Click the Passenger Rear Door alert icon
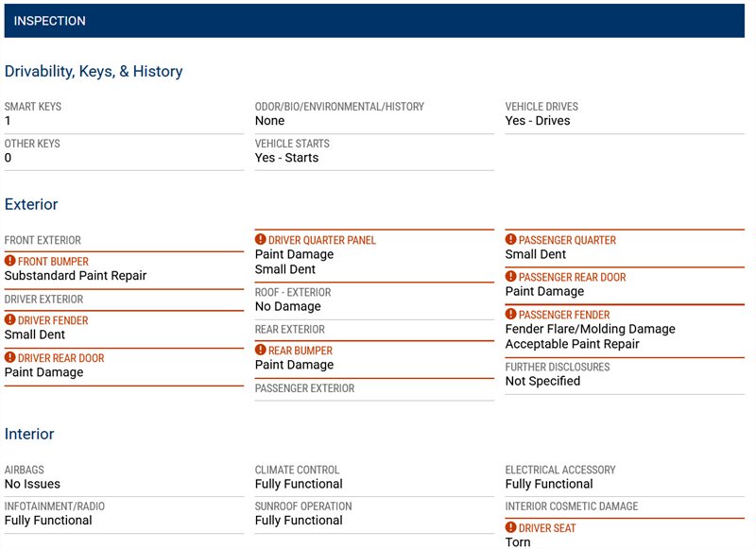The height and width of the screenshot is (549, 756). 511,277
